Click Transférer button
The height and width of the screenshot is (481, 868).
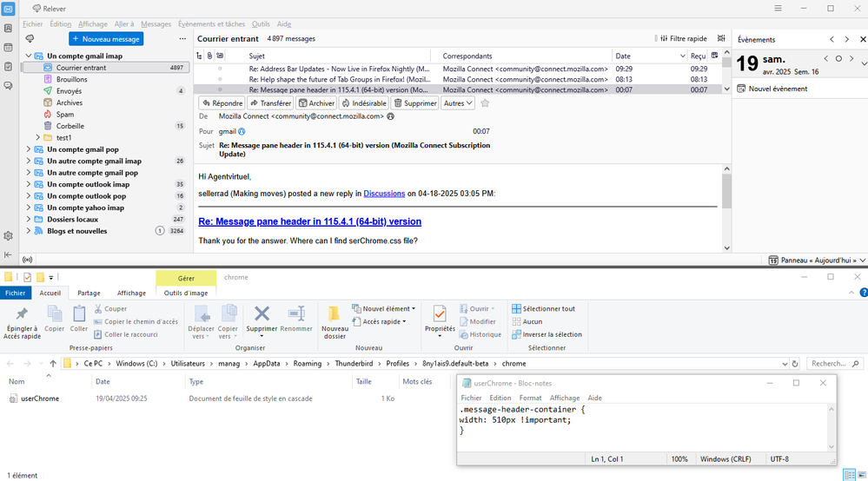(270, 102)
